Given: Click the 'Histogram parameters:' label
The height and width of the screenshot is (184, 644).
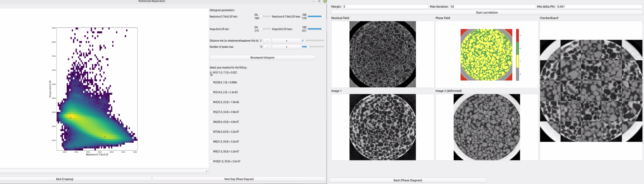Looking at the screenshot, I should tap(222, 10).
